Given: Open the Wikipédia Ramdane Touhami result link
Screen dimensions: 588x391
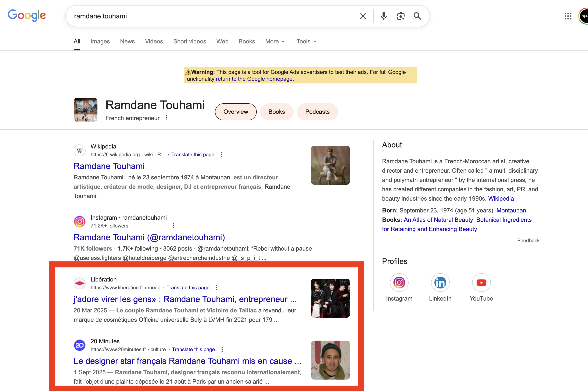Looking at the screenshot, I should (x=109, y=166).
